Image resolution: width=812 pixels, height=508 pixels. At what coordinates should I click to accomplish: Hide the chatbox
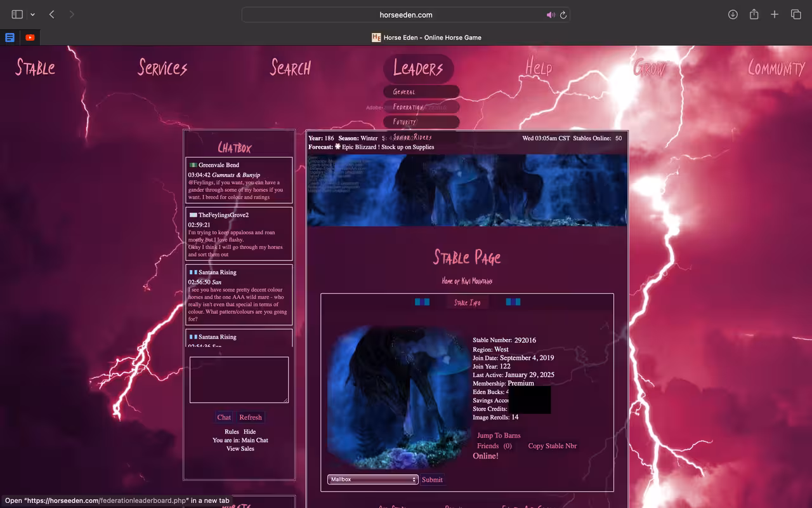pos(250,432)
